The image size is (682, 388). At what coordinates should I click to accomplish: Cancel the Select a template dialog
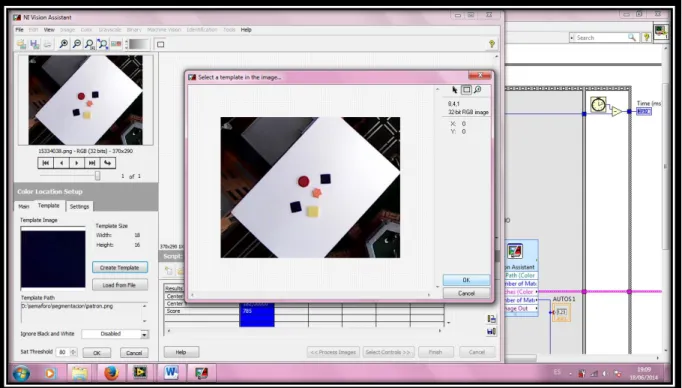466,294
